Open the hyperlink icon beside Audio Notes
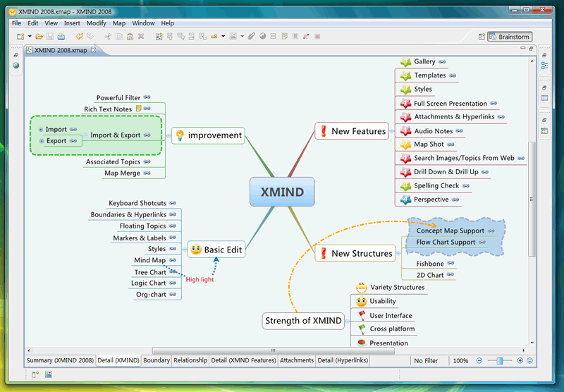 pyautogui.click(x=460, y=131)
